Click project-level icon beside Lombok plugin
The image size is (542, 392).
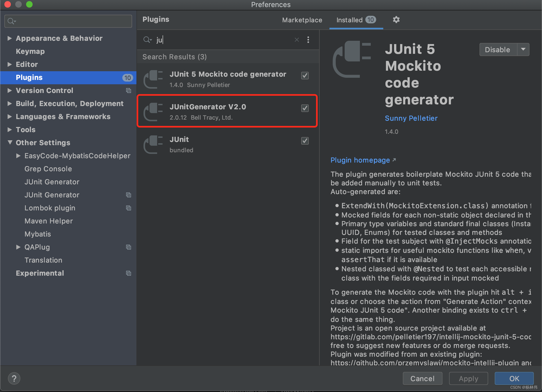click(129, 208)
